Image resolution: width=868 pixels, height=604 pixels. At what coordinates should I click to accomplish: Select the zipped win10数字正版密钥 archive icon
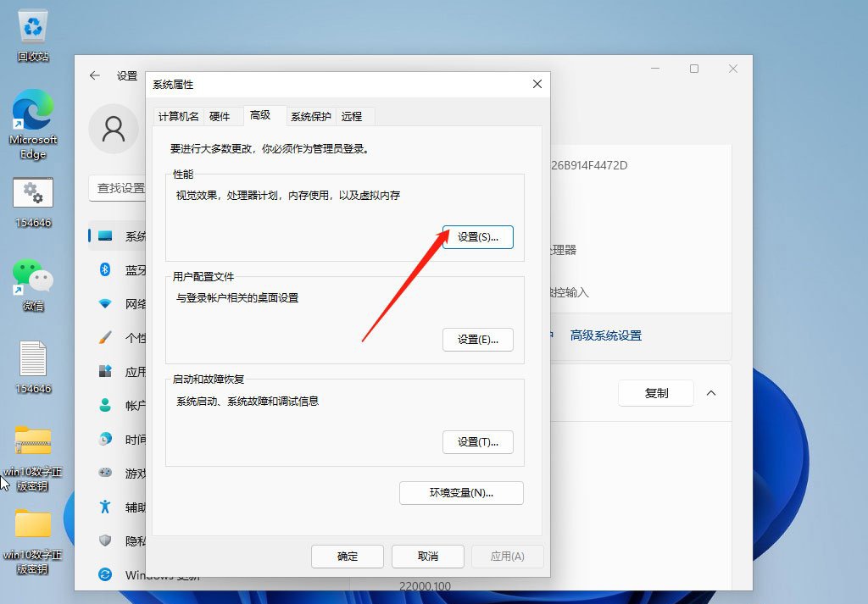click(x=33, y=441)
